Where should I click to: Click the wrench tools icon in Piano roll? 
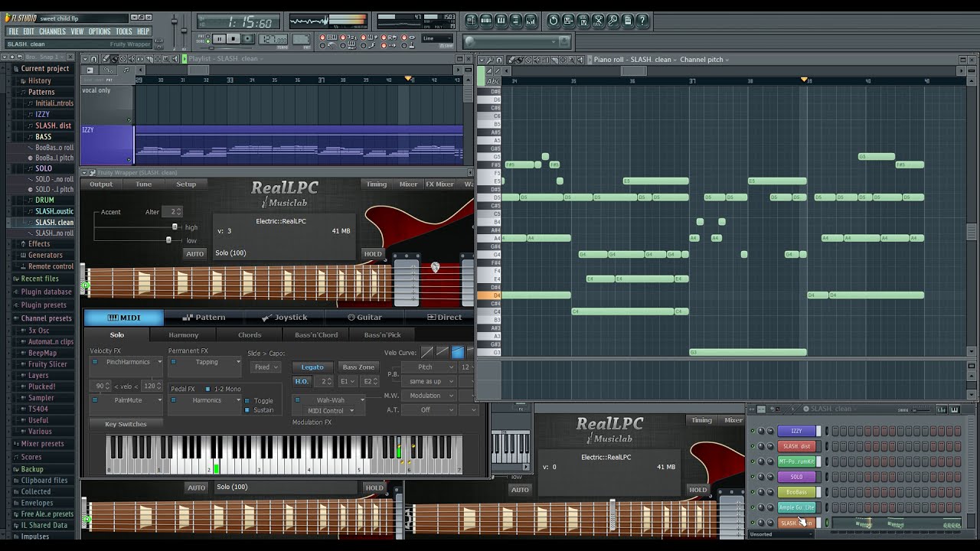[x=489, y=60]
